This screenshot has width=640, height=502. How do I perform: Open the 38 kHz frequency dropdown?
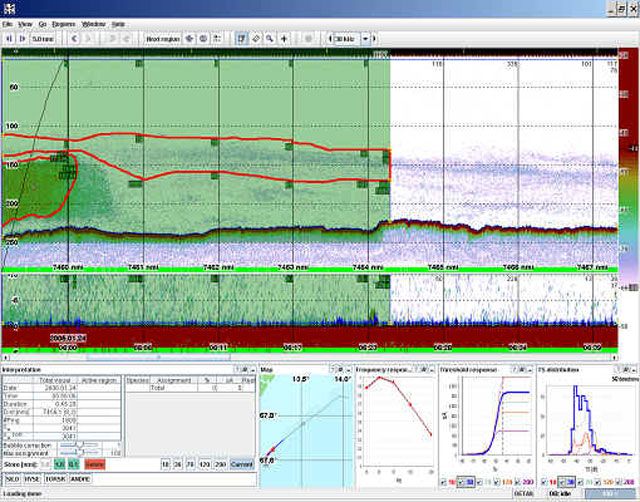[x=366, y=39]
